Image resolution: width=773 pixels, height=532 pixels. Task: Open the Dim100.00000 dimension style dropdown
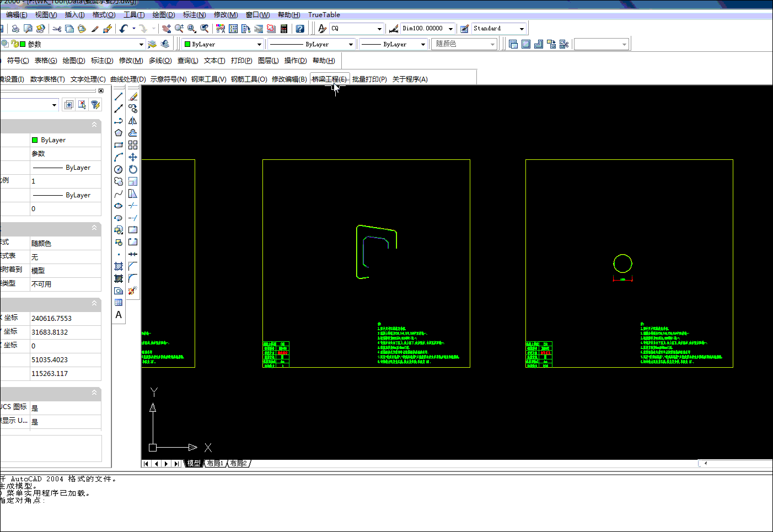pos(450,29)
